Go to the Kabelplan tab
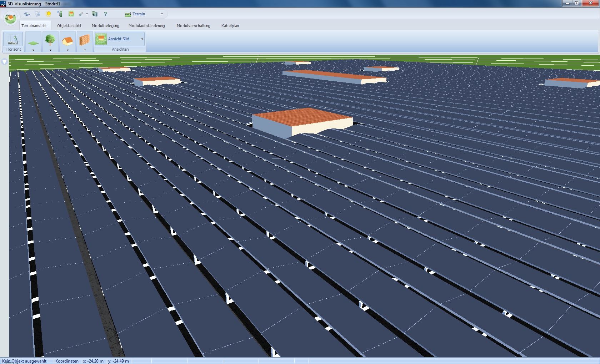 [x=230, y=26]
